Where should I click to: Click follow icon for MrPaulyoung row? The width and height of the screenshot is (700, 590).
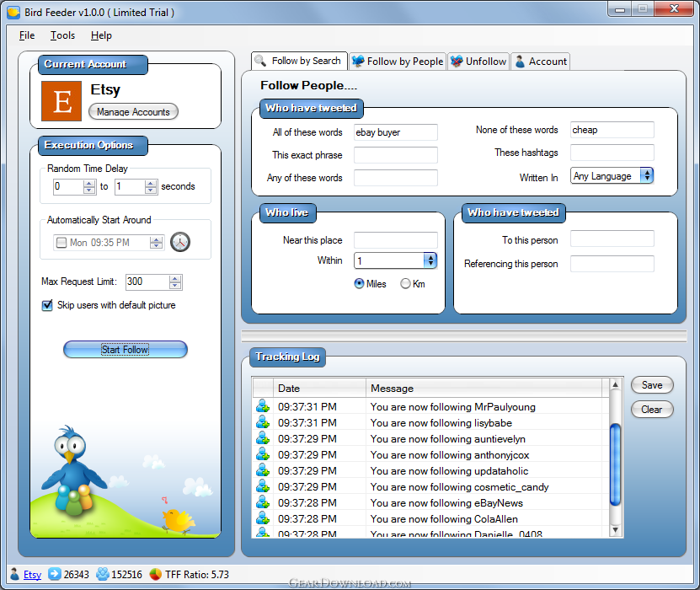pyautogui.click(x=263, y=406)
